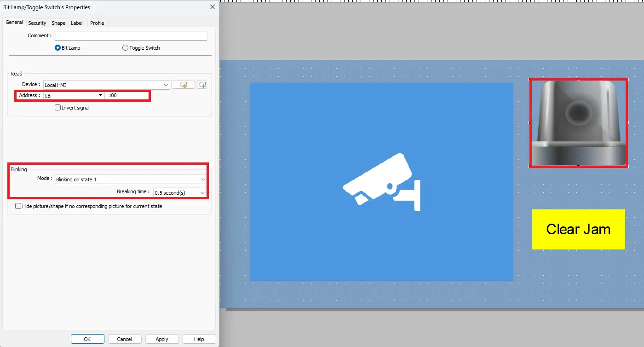The width and height of the screenshot is (644, 347).
Task: Switch to the Security tab
Action: (37, 23)
